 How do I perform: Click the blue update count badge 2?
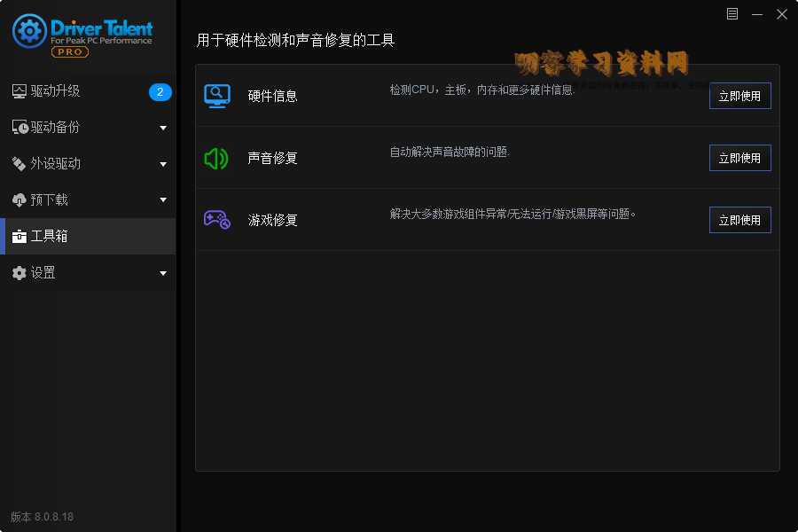click(x=160, y=91)
